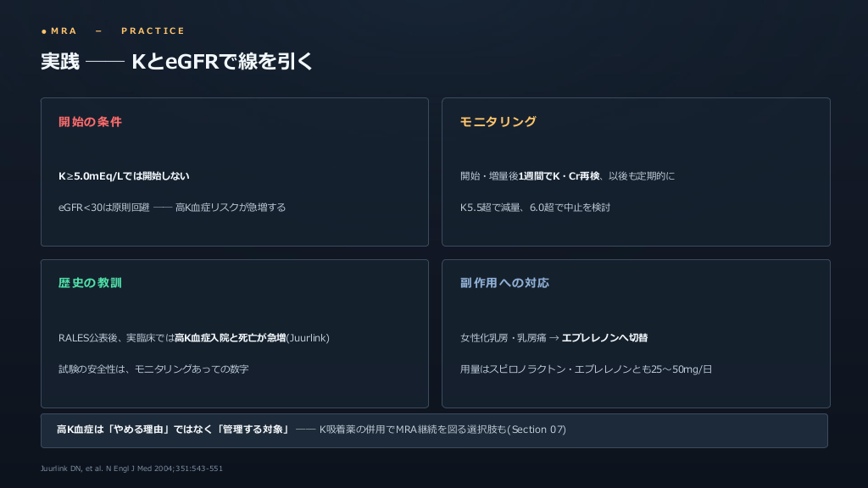Click the 歴史の教訓 card heading
This screenshot has height=488, width=868.
click(x=90, y=283)
